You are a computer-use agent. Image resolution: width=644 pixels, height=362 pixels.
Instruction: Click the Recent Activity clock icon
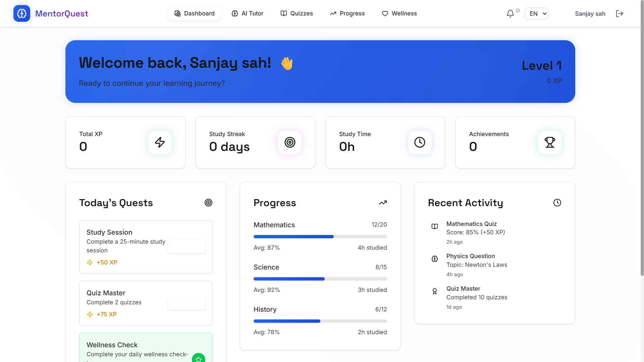[x=557, y=203]
